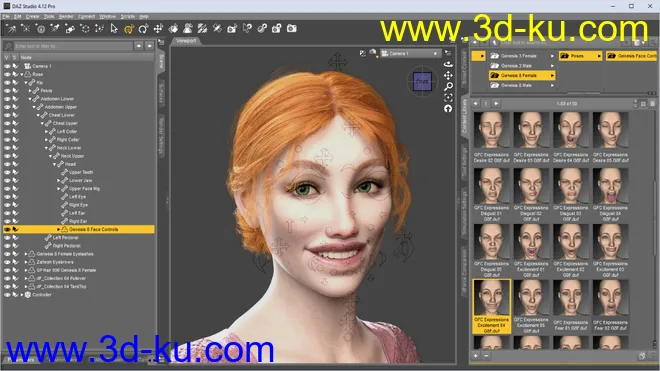Select the Node Selection arrow tool

114,29
